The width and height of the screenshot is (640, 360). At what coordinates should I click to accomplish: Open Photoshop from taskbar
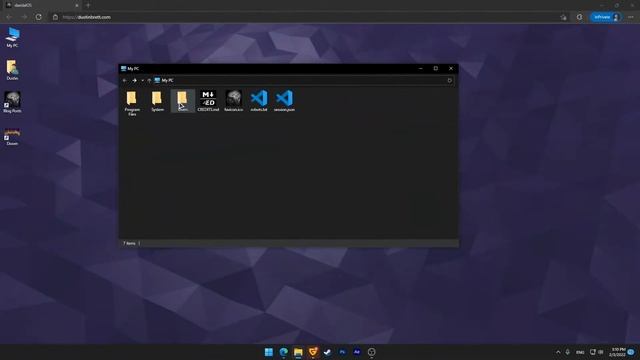point(342,352)
